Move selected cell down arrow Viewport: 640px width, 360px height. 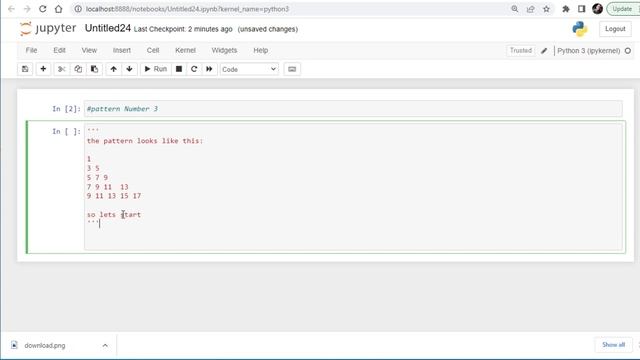coord(129,69)
